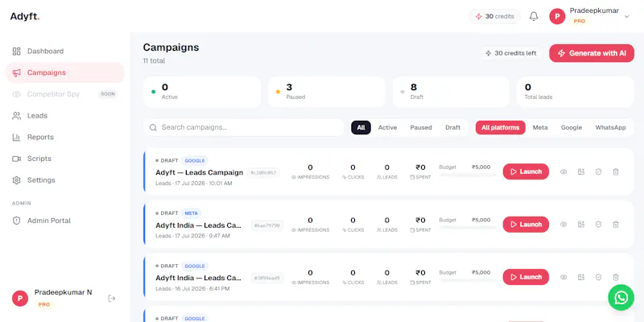Click the search magnifier icon
Image resolution: width=644 pixels, height=322 pixels.
(x=153, y=128)
